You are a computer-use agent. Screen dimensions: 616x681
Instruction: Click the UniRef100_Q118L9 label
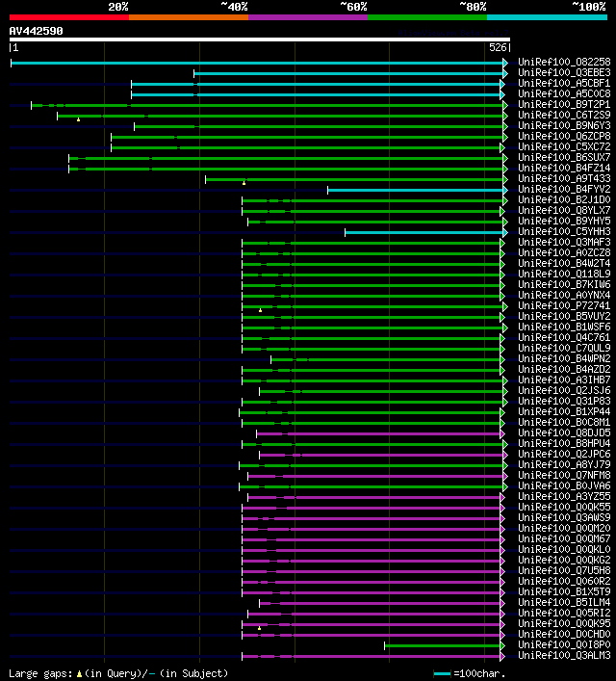(x=564, y=275)
